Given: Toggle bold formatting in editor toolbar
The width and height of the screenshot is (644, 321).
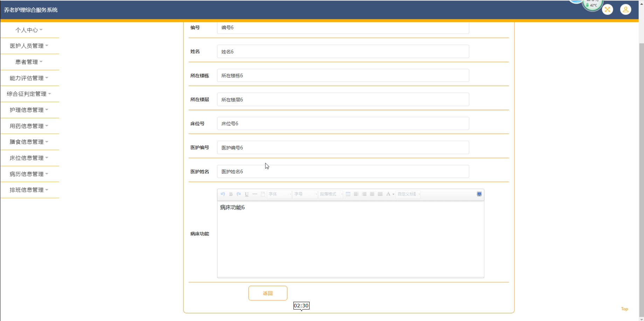Looking at the screenshot, I should [x=231, y=194].
